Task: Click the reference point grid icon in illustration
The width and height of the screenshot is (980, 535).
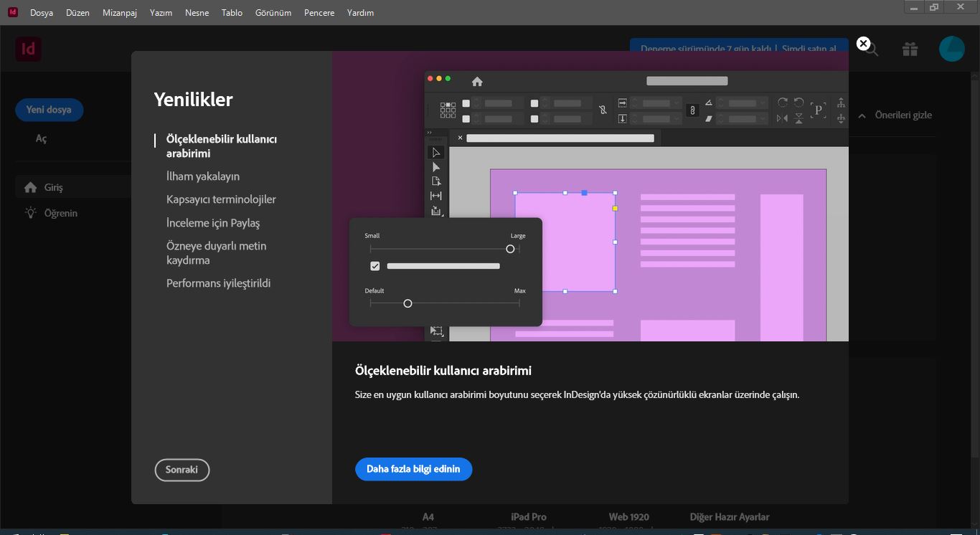Action: tap(448, 110)
